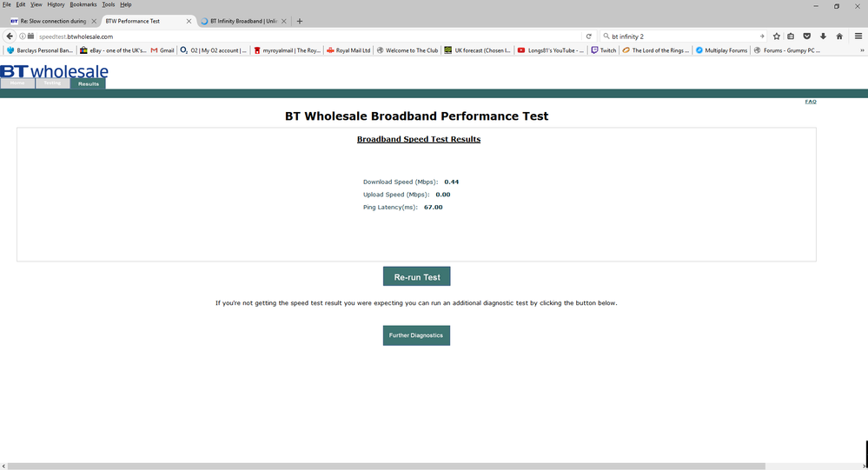Click the BT wholesale logo

tap(54, 71)
